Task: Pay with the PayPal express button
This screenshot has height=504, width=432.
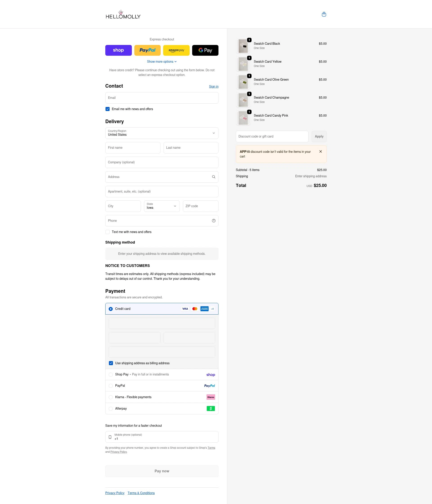Action: click(147, 50)
